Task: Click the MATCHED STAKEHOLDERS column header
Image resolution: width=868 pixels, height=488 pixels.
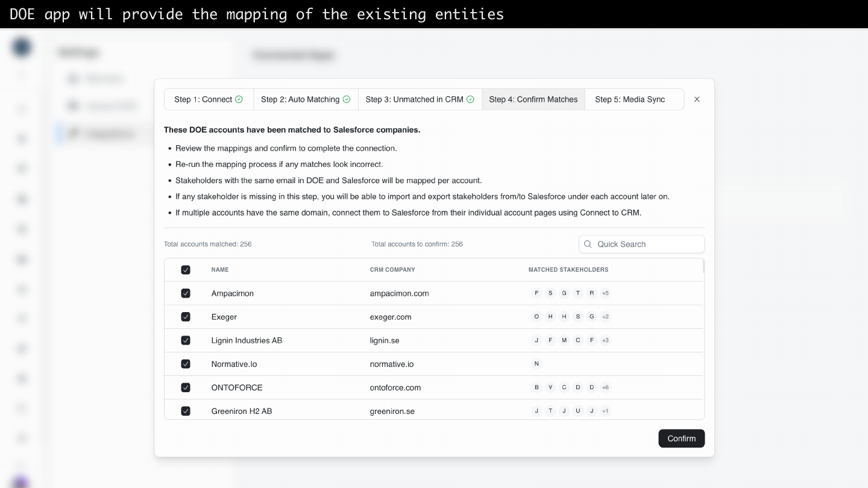Action: click(568, 270)
